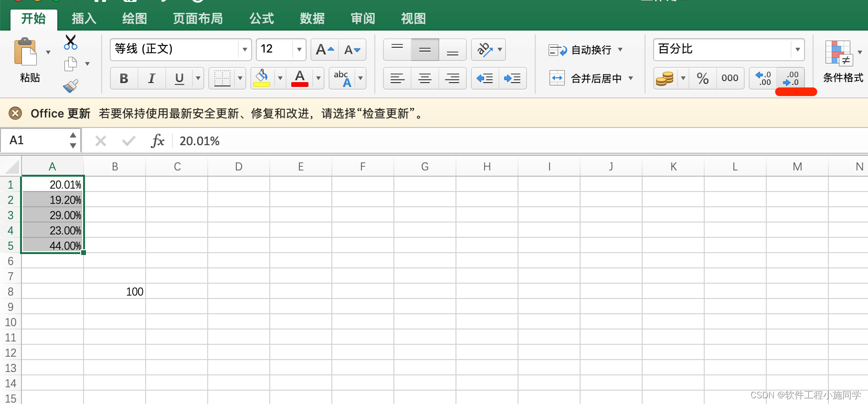
Task: Dismiss the Office 更新 notification
Action: pos(15,113)
